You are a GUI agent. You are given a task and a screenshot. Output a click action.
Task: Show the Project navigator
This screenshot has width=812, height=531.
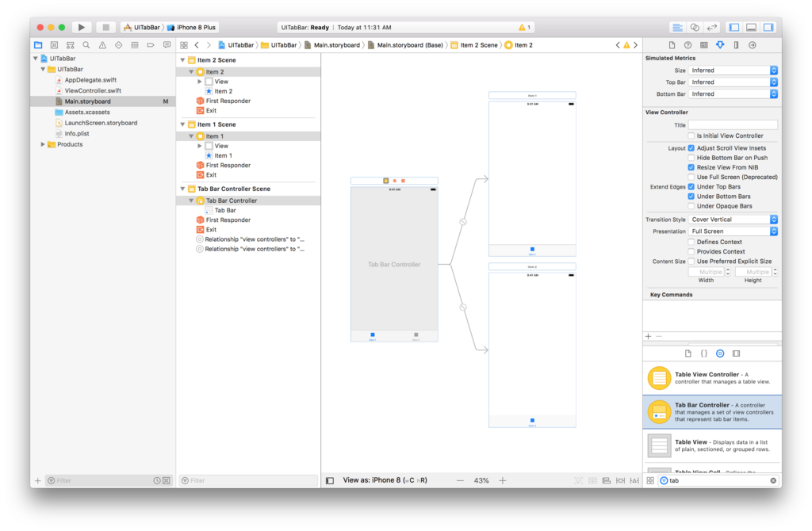(38, 45)
